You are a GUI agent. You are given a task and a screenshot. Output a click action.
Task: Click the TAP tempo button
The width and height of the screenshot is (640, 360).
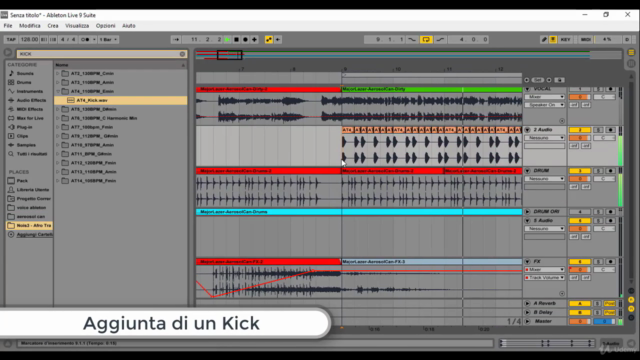pos(11,40)
